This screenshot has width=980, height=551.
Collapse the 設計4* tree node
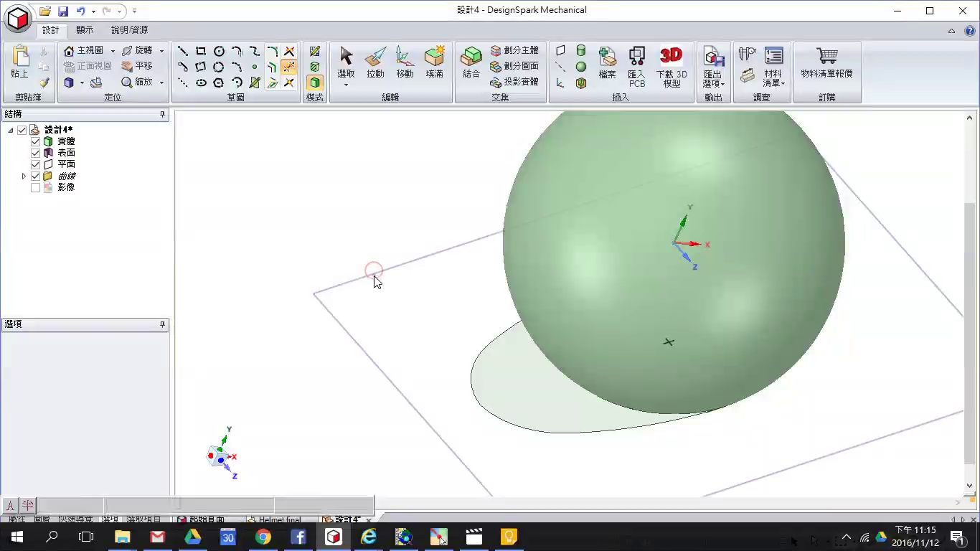[10, 130]
